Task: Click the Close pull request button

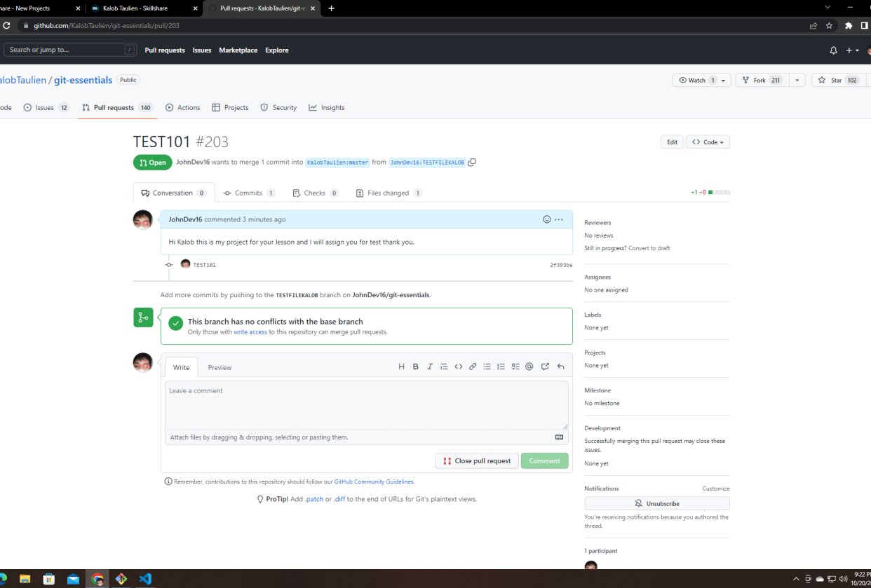Action: tap(477, 461)
